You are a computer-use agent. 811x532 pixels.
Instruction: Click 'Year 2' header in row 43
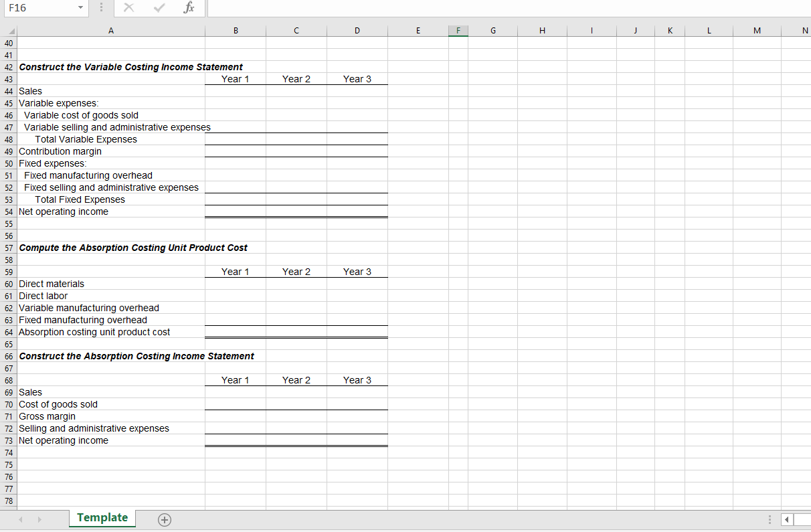pyautogui.click(x=296, y=79)
